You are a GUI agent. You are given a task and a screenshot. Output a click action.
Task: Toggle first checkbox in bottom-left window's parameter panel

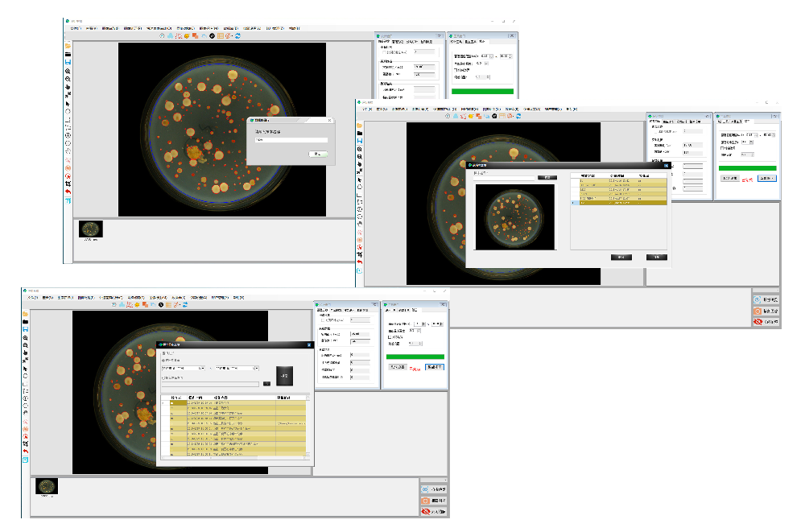tap(323, 320)
